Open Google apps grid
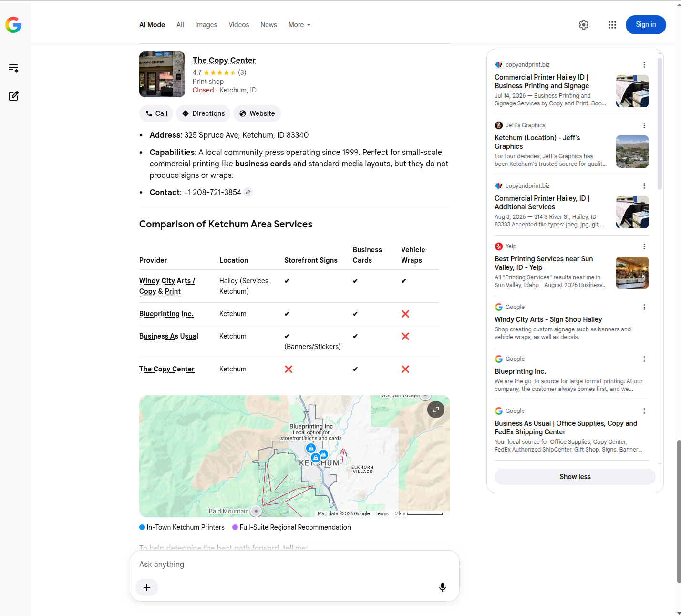The height and width of the screenshot is (616, 681). click(612, 25)
